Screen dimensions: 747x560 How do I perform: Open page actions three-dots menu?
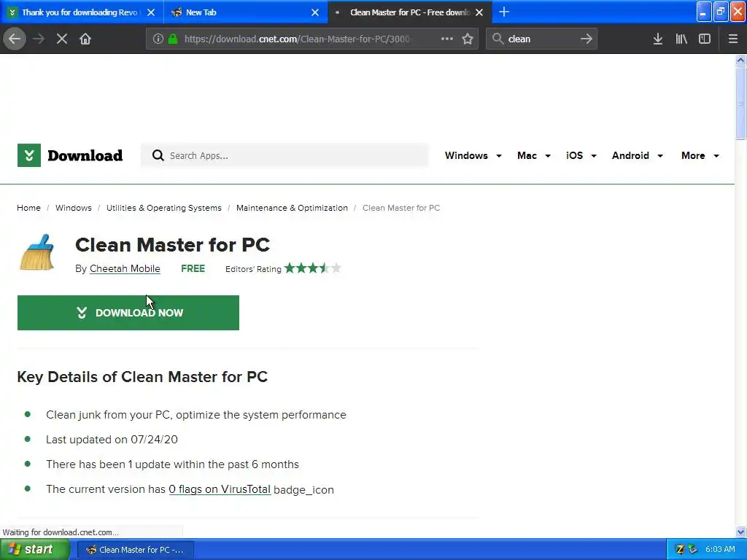447,39
